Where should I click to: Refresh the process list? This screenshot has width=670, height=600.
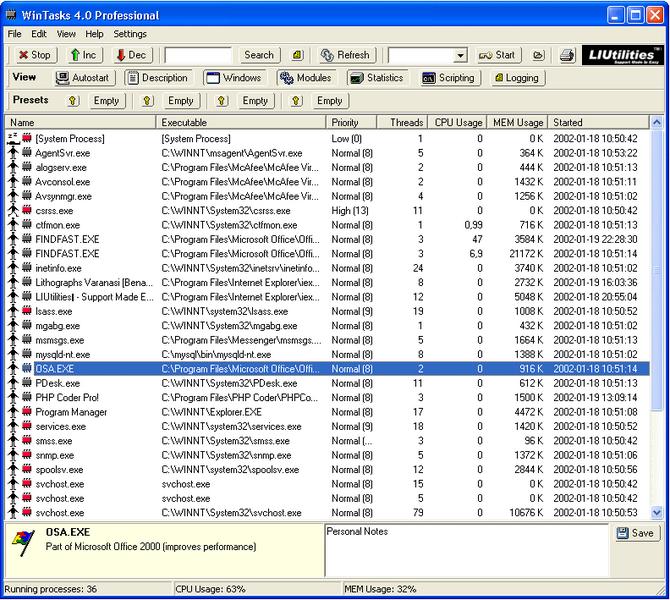[x=346, y=55]
